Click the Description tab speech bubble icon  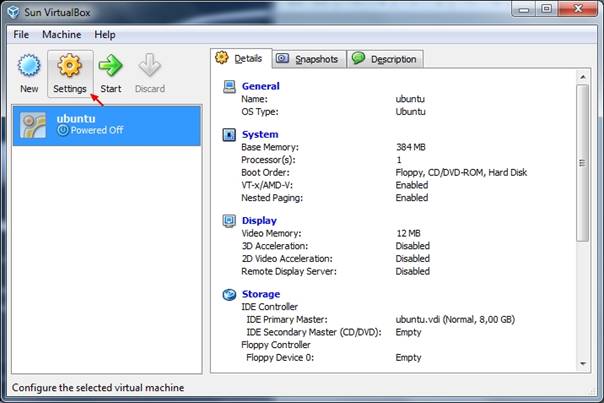click(x=358, y=58)
